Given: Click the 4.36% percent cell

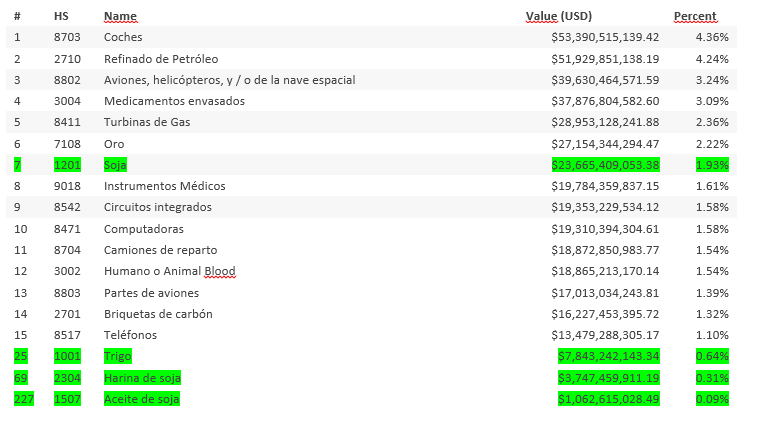Looking at the screenshot, I should (x=712, y=37).
